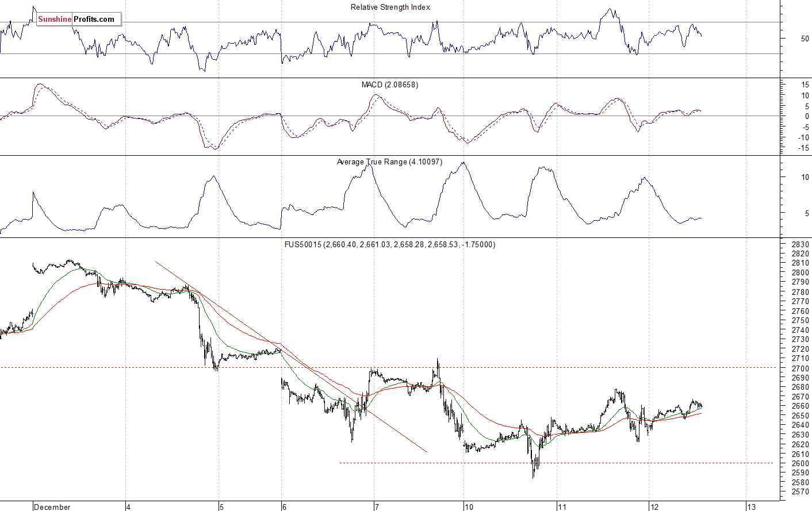Click the ATR 5 axis label
This screenshot has height=511, width=812.
pyautogui.click(x=807, y=213)
